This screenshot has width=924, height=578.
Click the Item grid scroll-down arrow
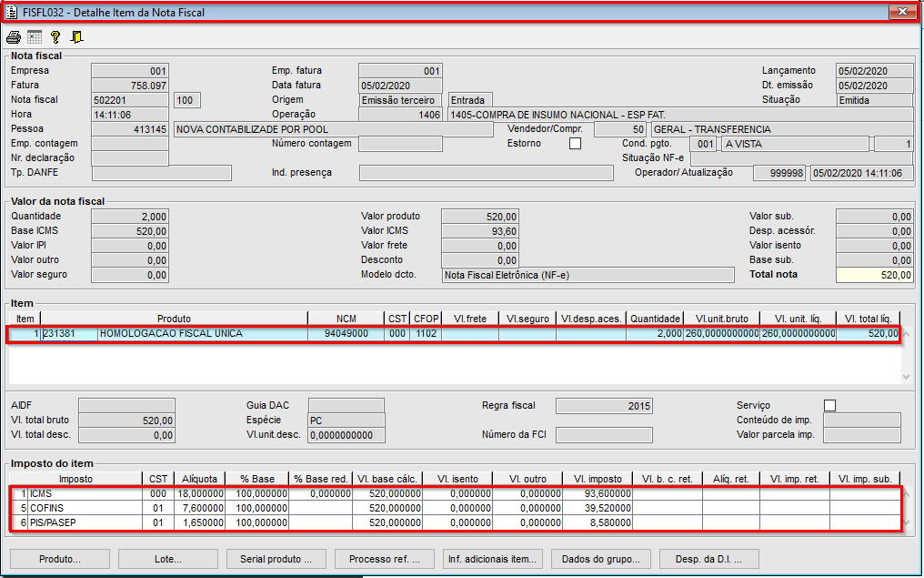tap(907, 376)
